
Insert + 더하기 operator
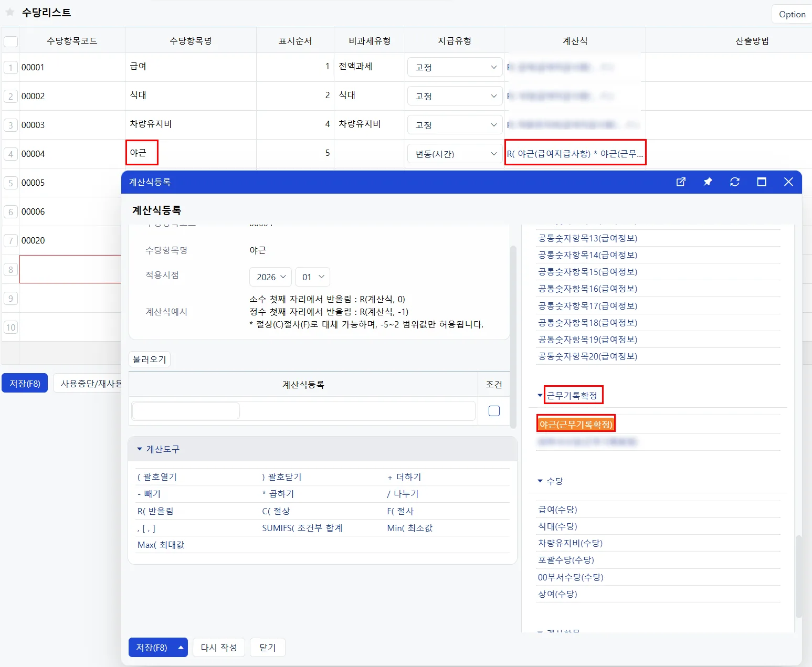pyautogui.click(x=404, y=477)
